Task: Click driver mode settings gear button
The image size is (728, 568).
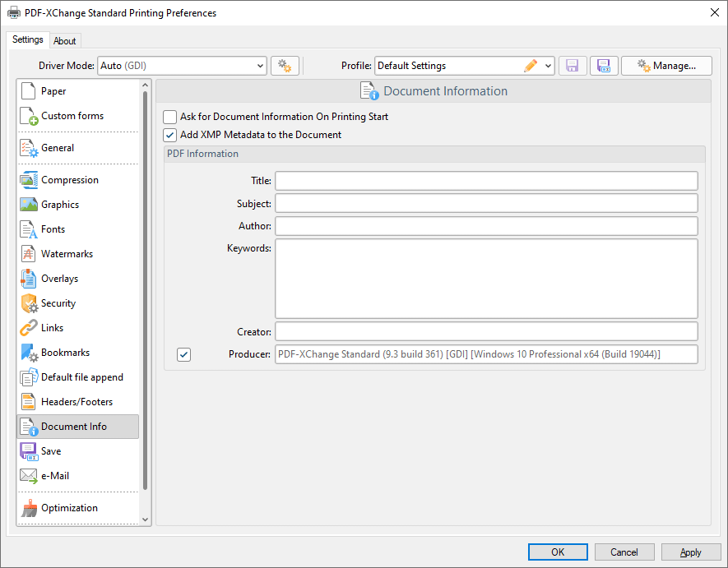Action: point(285,66)
